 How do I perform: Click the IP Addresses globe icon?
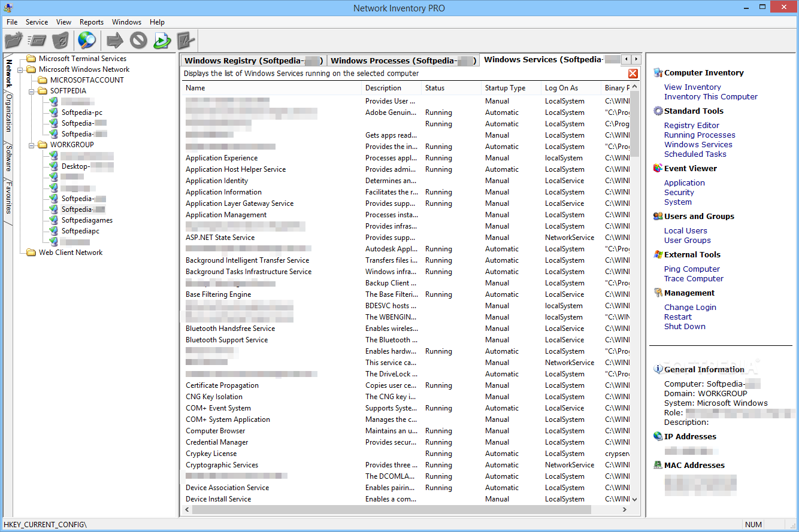point(658,436)
